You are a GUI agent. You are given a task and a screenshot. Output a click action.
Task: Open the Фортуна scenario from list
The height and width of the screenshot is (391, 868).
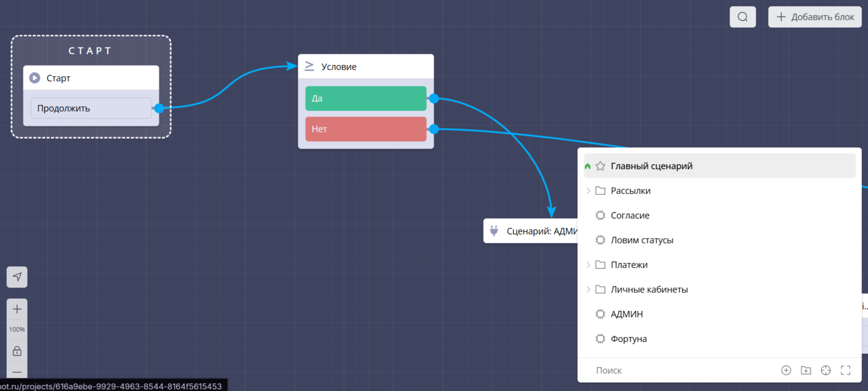click(628, 339)
